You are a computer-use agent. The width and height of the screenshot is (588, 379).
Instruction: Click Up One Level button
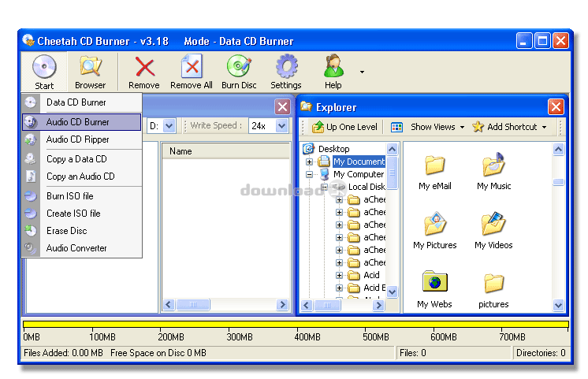344,127
